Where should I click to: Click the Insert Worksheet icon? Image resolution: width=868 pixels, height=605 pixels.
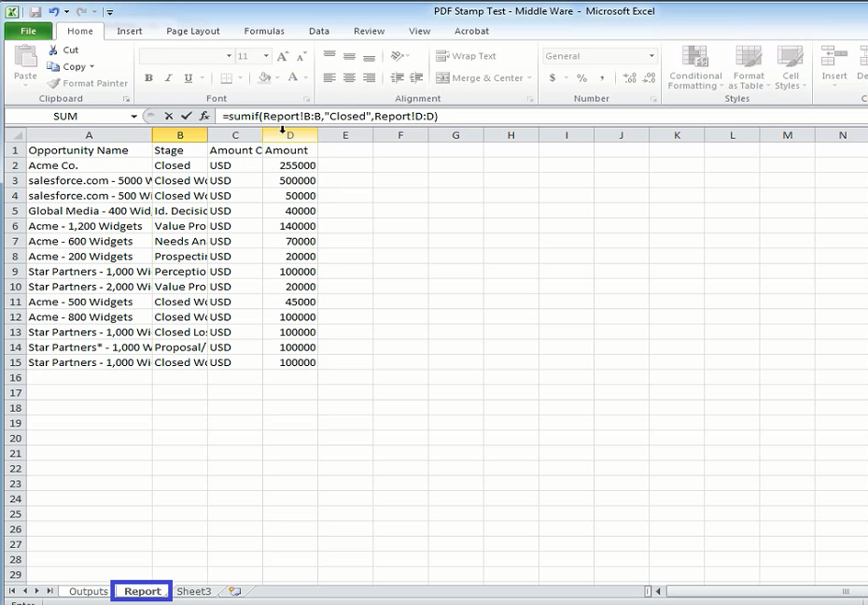pyautogui.click(x=234, y=591)
